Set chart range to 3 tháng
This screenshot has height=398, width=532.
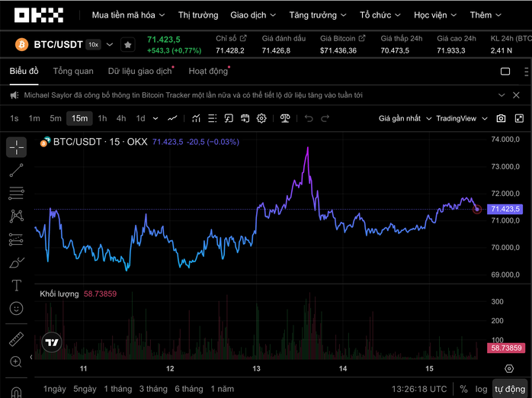pos(152,389)
